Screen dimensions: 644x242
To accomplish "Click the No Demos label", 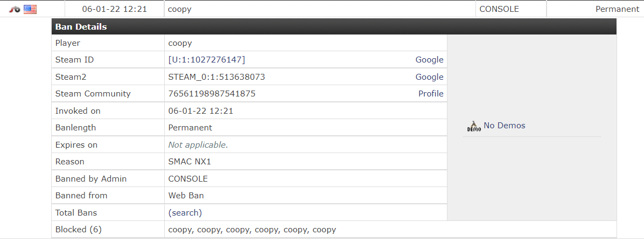I will [x=504, y=126].
